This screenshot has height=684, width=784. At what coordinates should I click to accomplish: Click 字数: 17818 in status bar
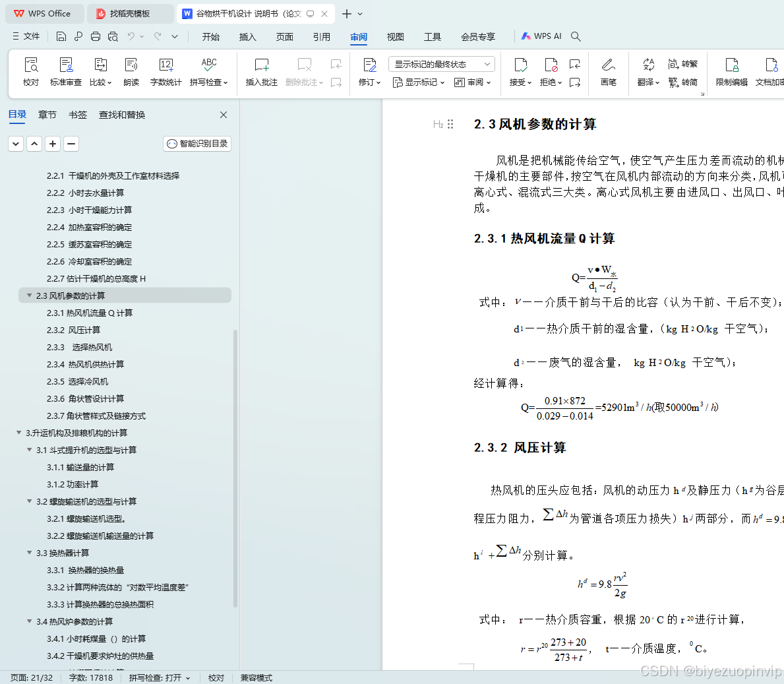[x=91, y=677]
